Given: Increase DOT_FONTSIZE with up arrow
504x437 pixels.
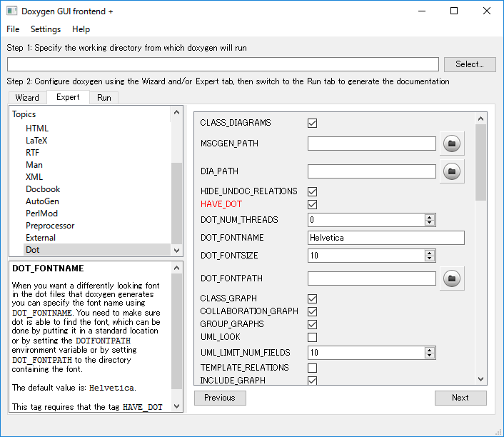Looking at the screenshot, I should point(430,253).
